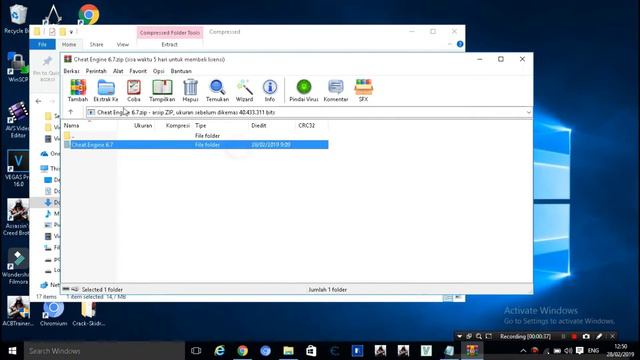640x360 pixels.
Task: Sort by the Tipe column header
Action: tap(200, 125)
